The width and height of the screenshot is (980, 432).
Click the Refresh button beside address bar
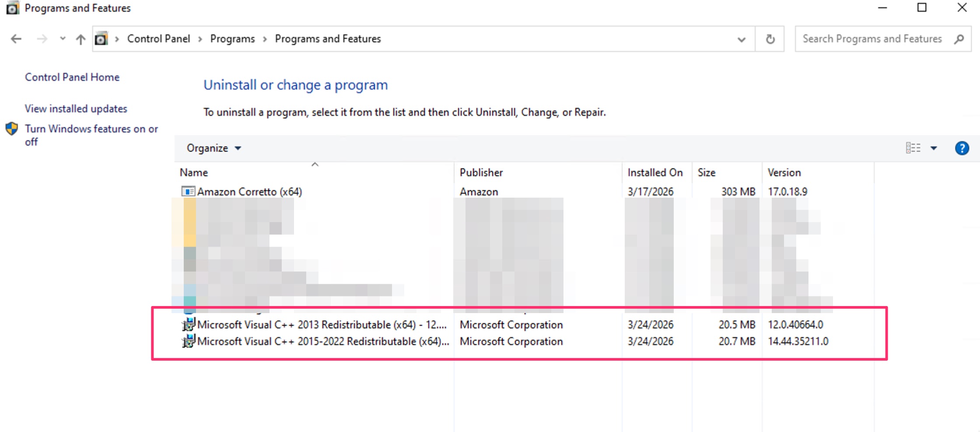(x=770, y=39)
